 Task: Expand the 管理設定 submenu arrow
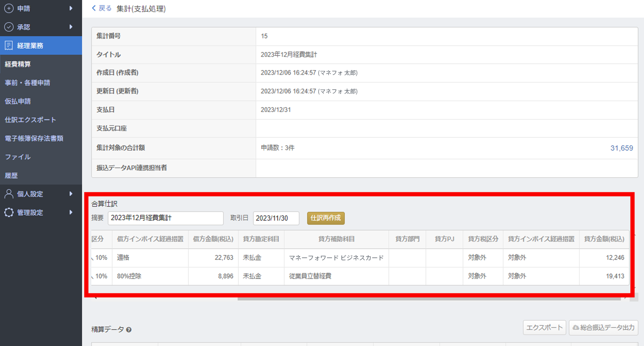coord(71,212)
